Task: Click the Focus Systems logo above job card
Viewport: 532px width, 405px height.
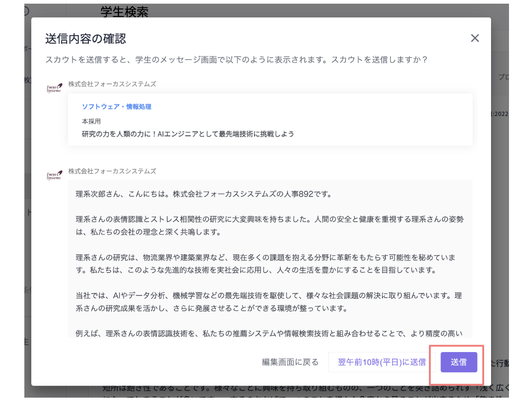Action: click(x=54, y=88)
